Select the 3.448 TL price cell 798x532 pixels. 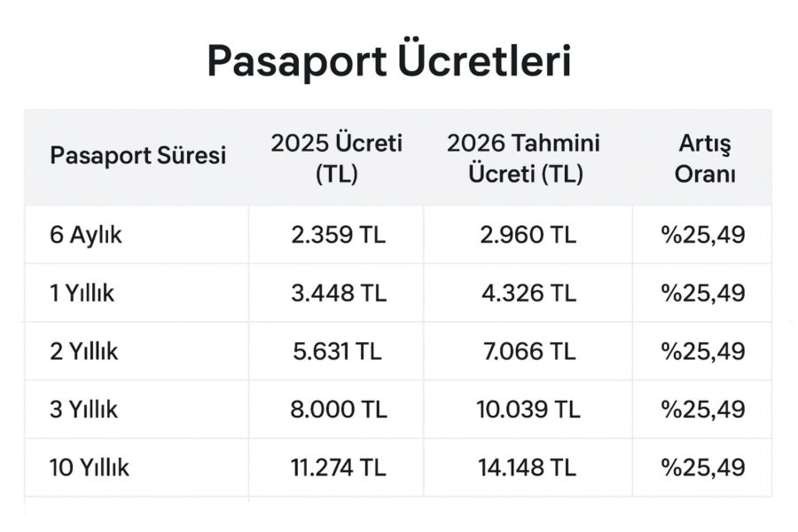coord(338,293)
